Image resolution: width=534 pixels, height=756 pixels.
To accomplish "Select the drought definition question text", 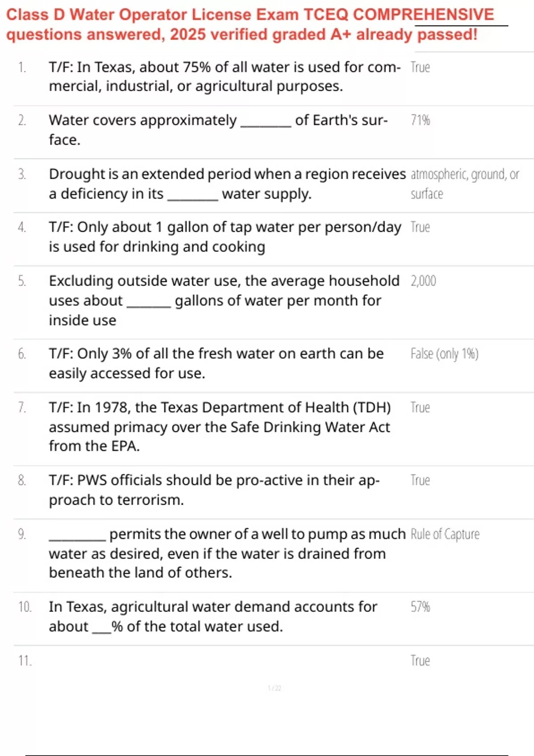I will (x=227, y=184).
